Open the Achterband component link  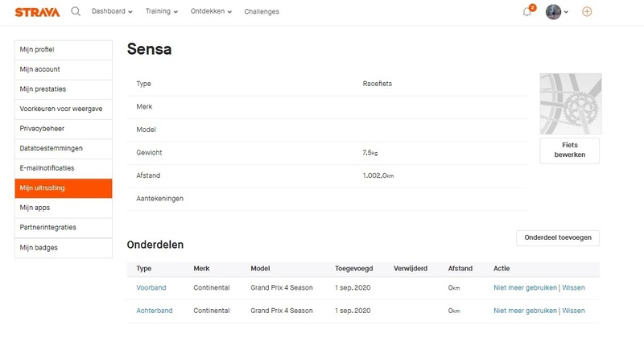tap(155, 311)
